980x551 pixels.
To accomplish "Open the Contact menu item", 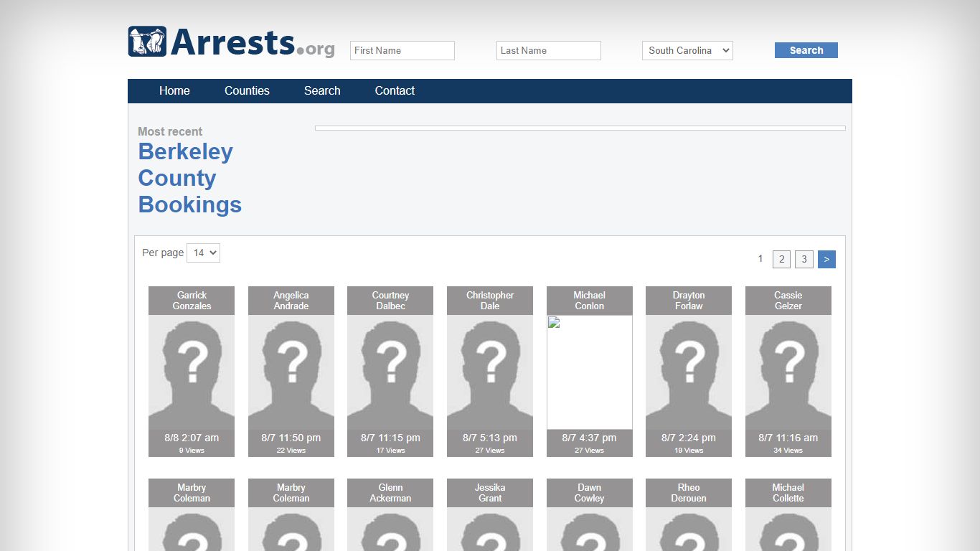I will pyautogui.click(x=395, y=90).
